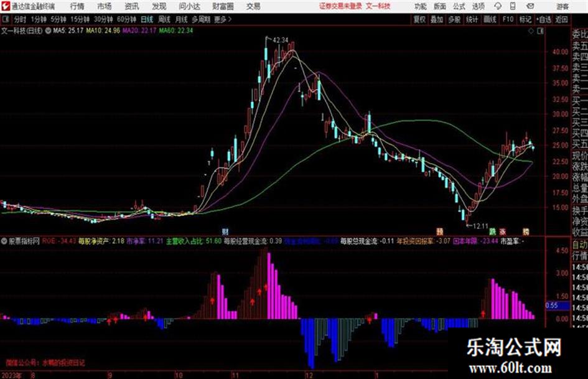Click the MA10: 24.96 indicator label

coord(103,30)
